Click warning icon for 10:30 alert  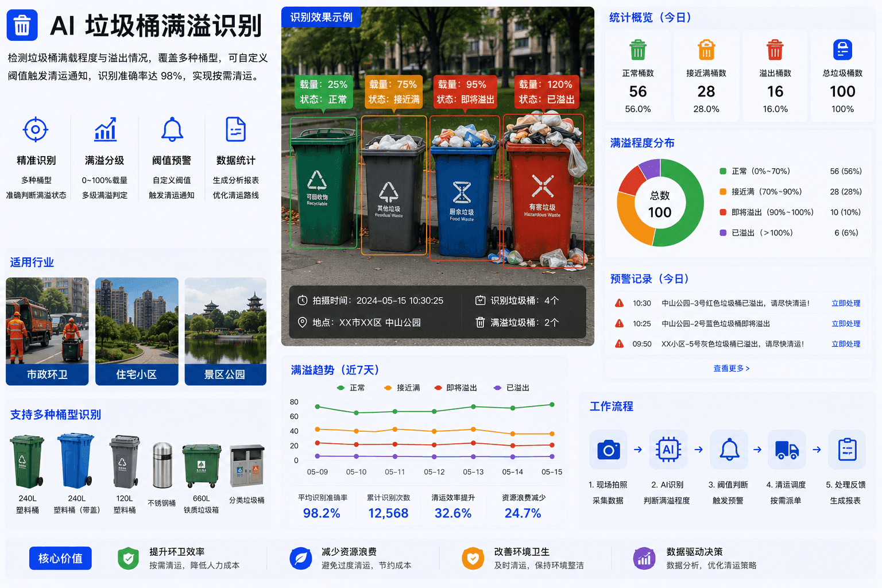pyautogui.click(x=619, y=303)
